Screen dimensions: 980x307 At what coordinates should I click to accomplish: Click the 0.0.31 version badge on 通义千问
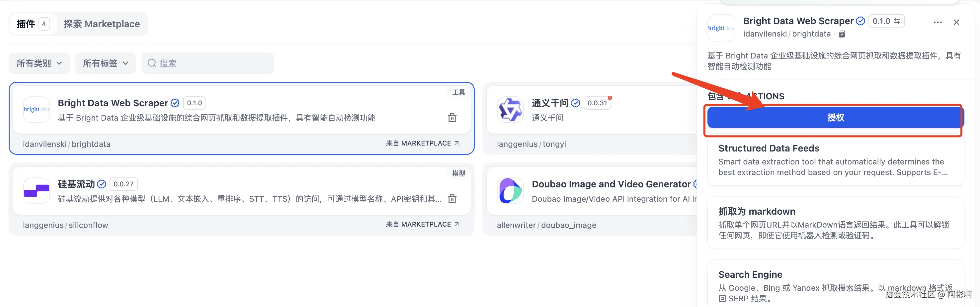pyautogui.click(x=597, y=103)
